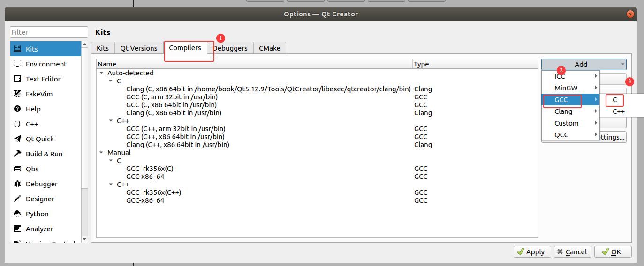Open the Kits category icon
This screenshot has width=644, height=266.
17,49
